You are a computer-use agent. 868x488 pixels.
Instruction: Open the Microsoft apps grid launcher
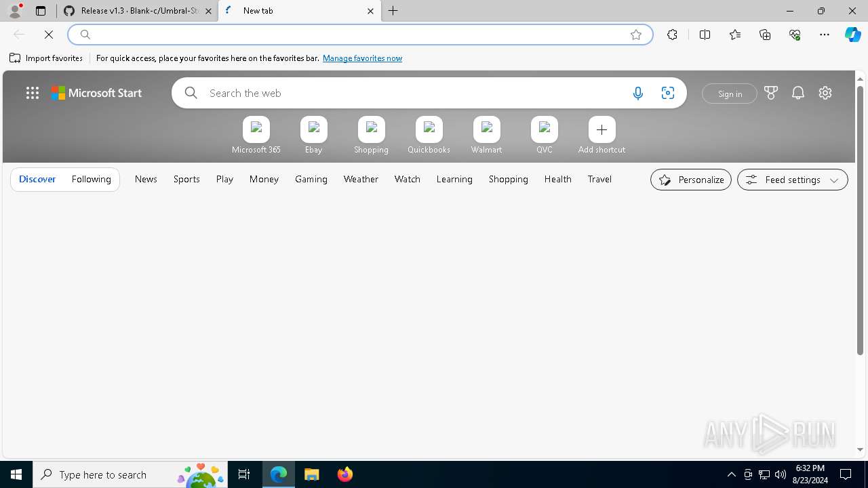pyautogui.click(x=33, y=93)
